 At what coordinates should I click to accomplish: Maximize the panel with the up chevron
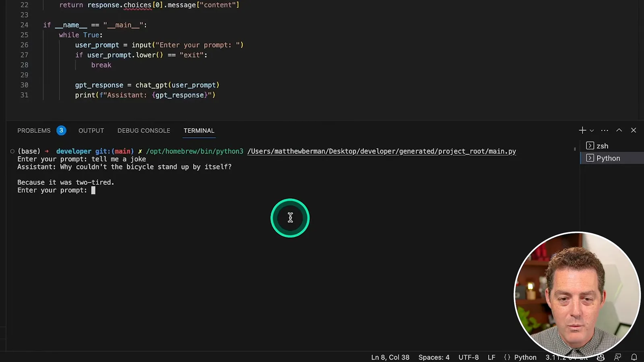tap(619, 130)
